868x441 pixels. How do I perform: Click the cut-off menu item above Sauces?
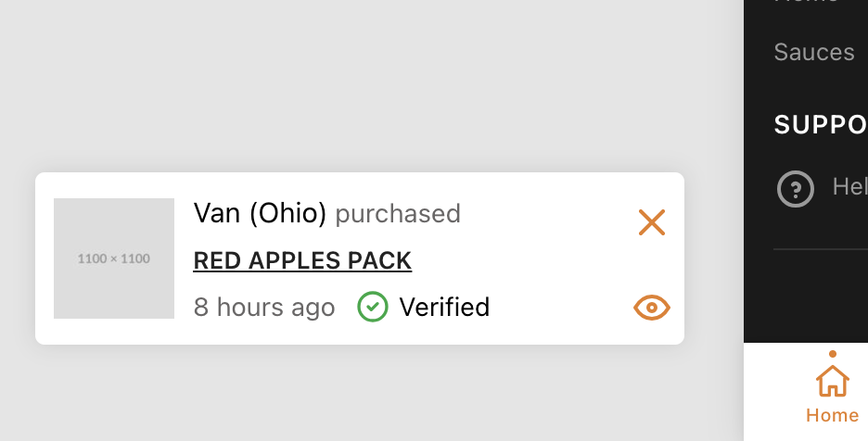tap(807, 3)
